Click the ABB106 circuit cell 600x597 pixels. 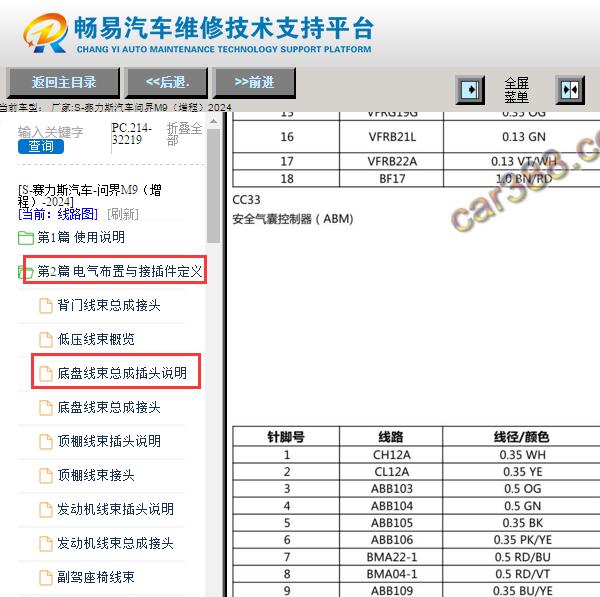(x=391, y=540)
